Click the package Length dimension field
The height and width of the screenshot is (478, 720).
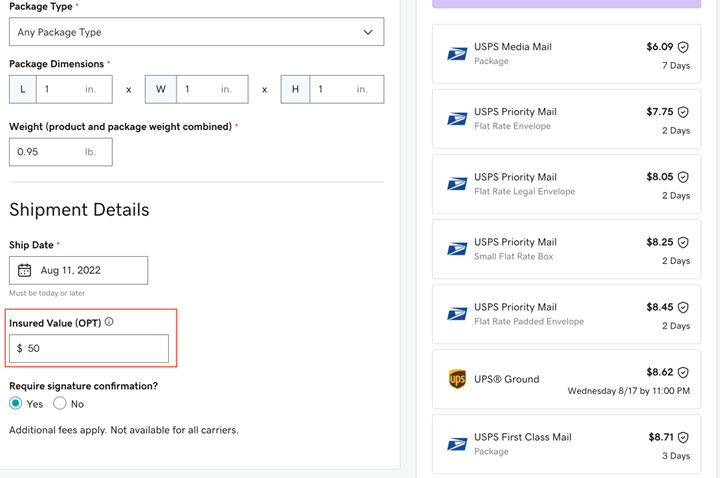[x=72, y=89]
